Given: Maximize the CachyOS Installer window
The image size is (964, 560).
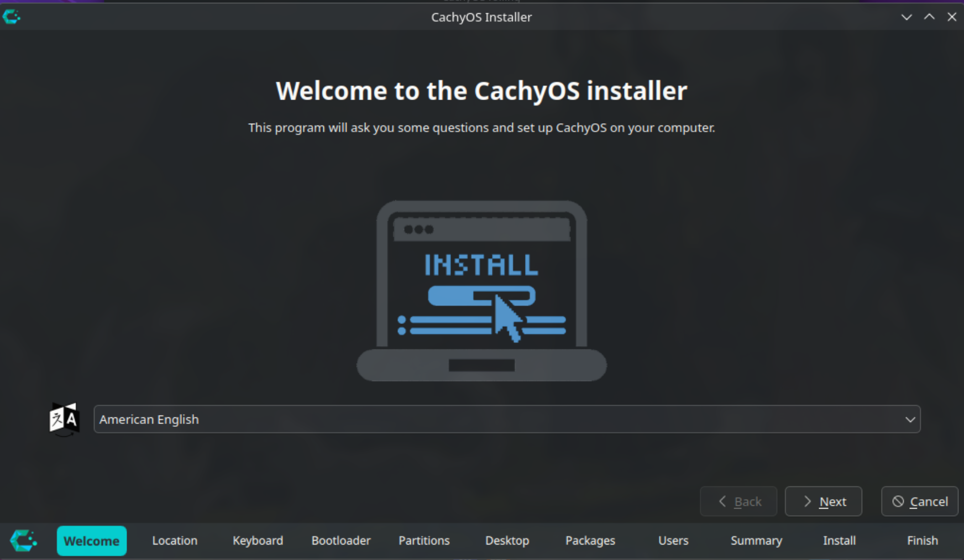Looking at the screenshot, I should click(929, 17).
